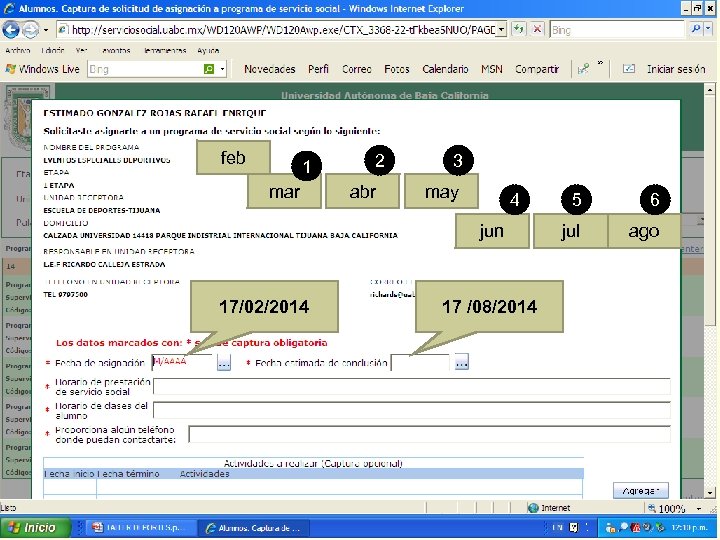Click the text 'ESCUELA DE DEPORTES-TIJUANA'
Screen dimensions: 720x540
pos(101,210)
